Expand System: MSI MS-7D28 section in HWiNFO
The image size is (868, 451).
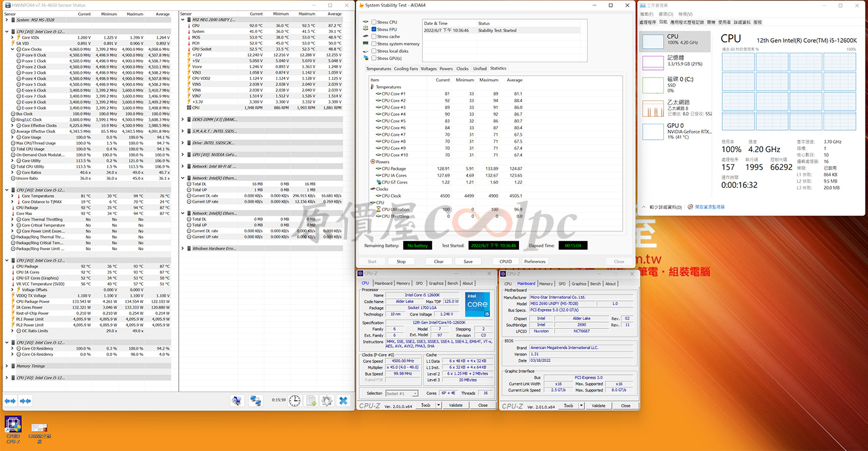point(6,20)
